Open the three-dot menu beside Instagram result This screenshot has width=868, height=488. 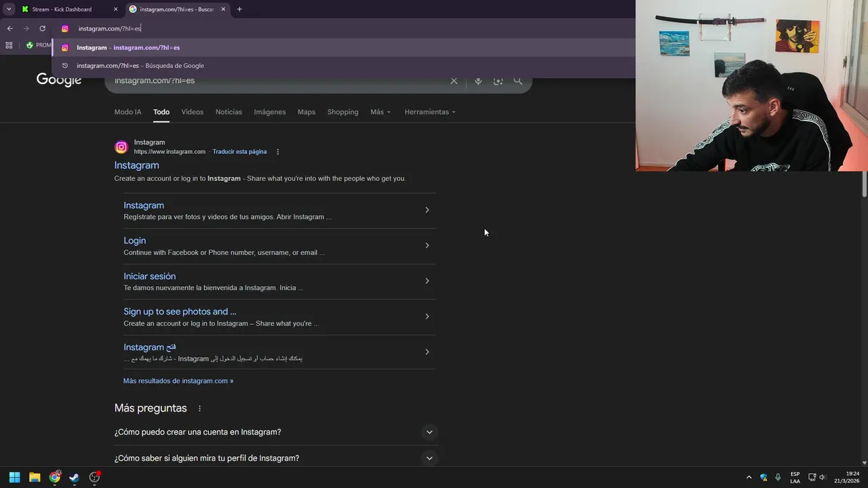pyautogui.click(x=277, y=152)
